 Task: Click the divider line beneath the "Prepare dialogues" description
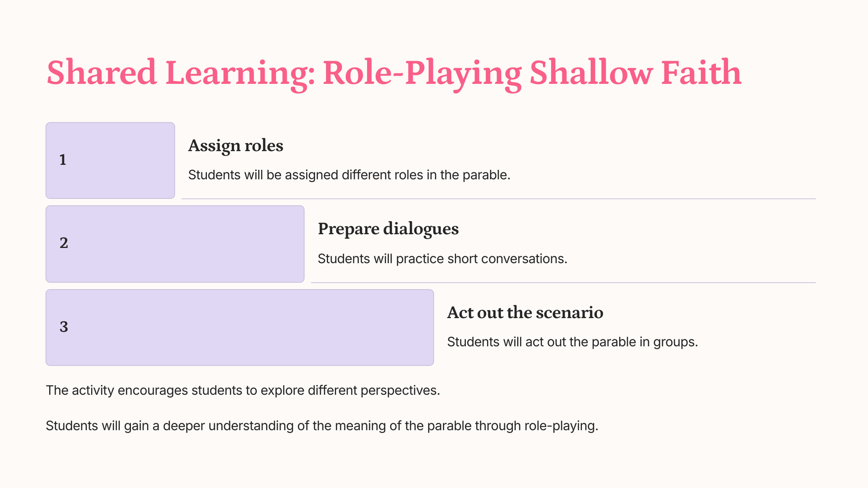click(563, 283)
